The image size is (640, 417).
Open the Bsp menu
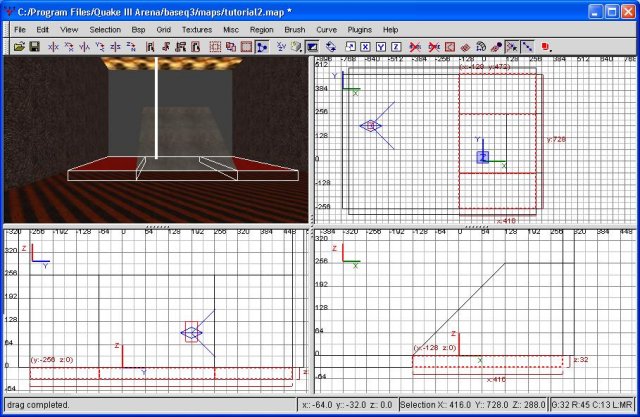(x=138, y=30)
